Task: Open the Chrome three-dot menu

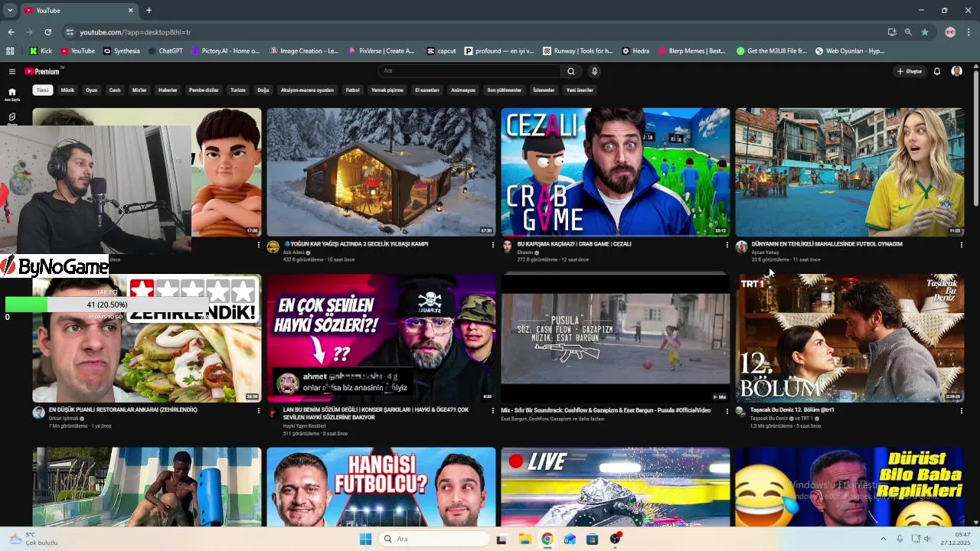Action: [969, 32]
